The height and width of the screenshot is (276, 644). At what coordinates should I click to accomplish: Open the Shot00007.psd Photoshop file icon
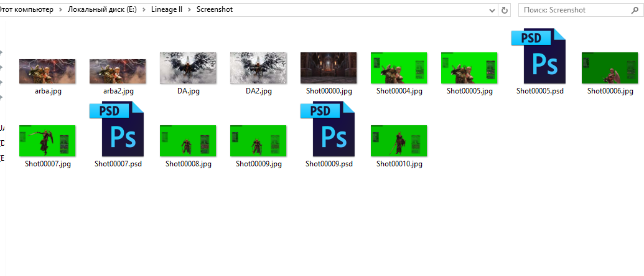117,129
